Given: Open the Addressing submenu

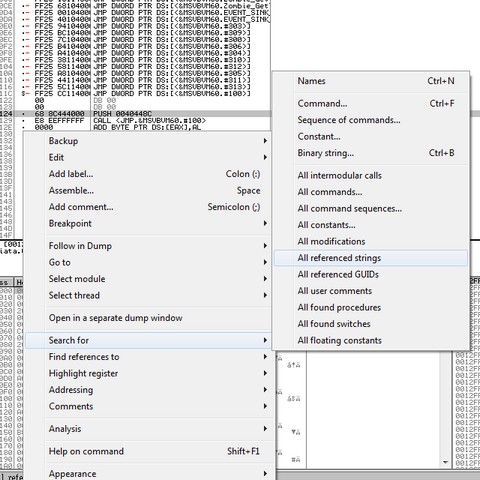Looking at the screenshot, I should click(x=149, y=390).
